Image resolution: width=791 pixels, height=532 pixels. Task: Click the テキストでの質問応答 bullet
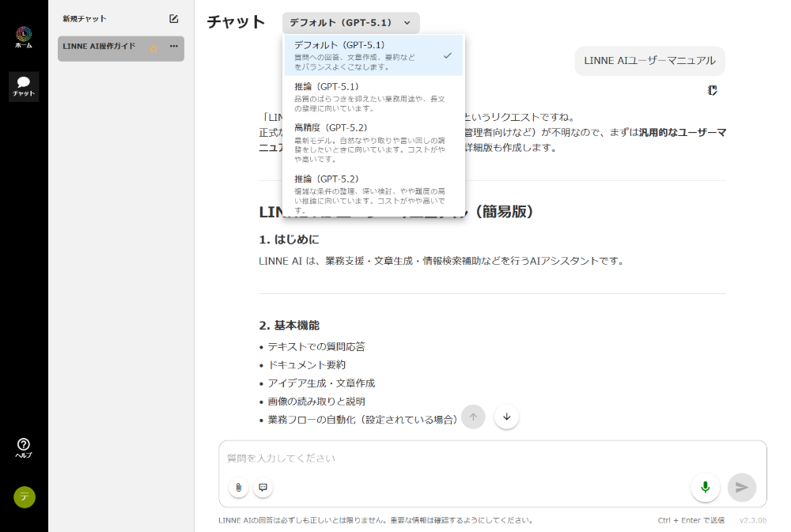coord(316,347)
